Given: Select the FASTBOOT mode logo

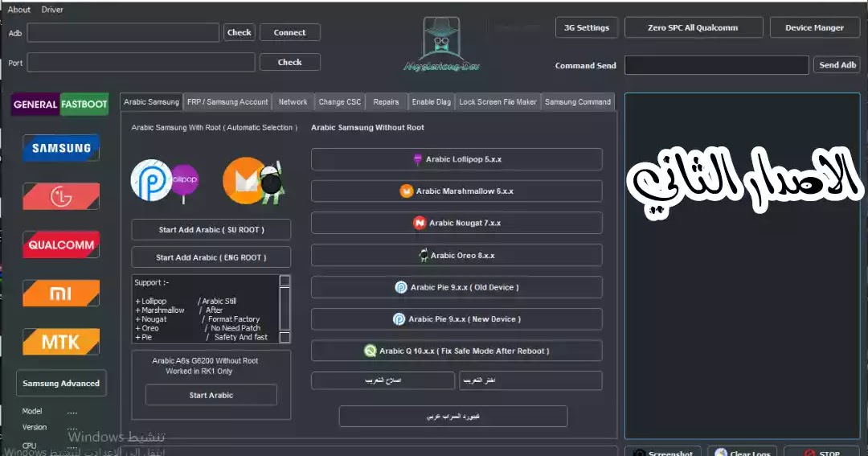Looking at the screenshot, I should (84, 105).
